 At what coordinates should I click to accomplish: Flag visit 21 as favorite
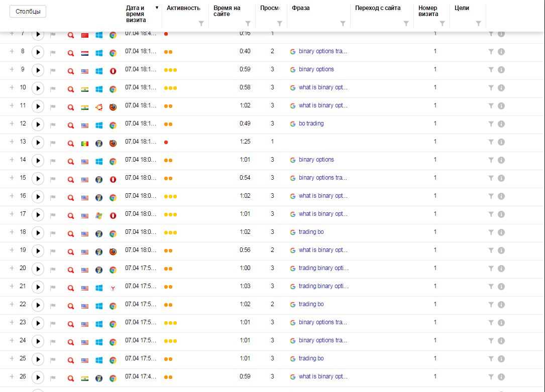click(x=53, y=288)
